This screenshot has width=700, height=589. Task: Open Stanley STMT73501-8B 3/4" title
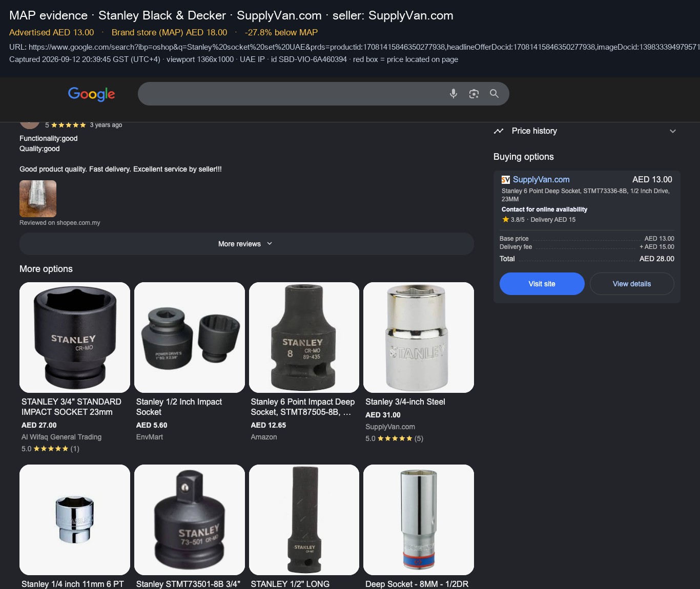[188, 584]
